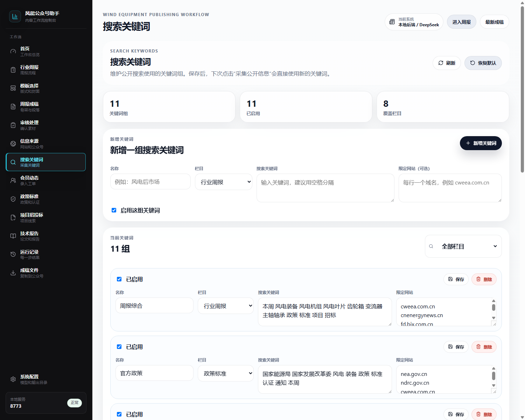Click the main page vertical scrollbar thumb

pyautogui.click(x=522, y=89)
